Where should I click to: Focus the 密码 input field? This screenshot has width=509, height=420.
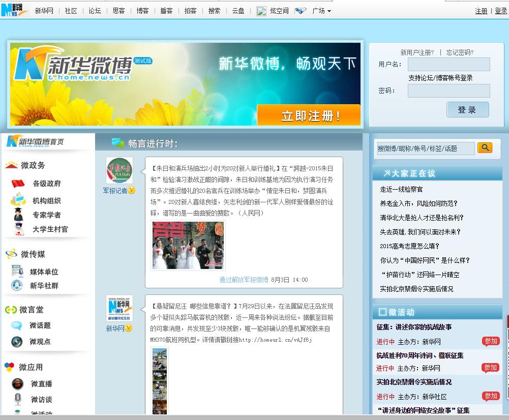[448, 91]
